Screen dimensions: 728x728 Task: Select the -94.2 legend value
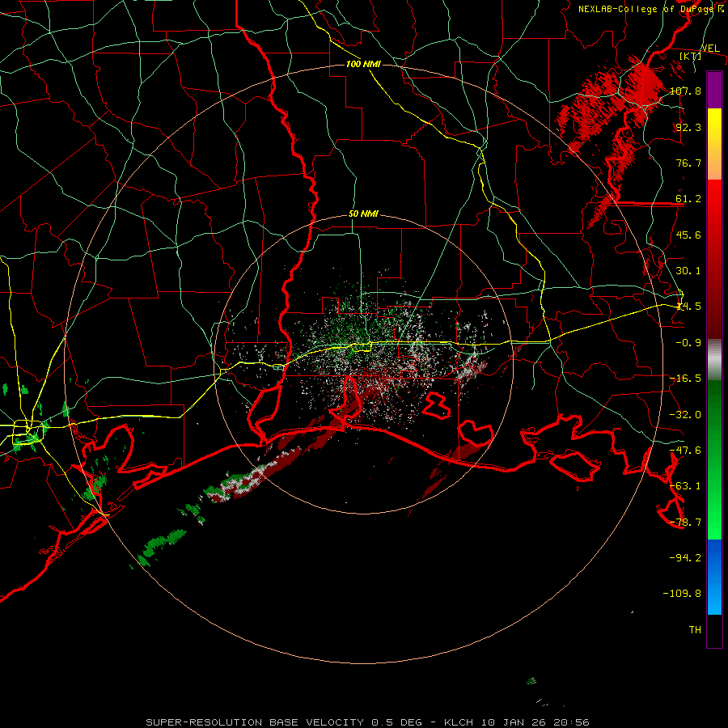tap(685, 557)
